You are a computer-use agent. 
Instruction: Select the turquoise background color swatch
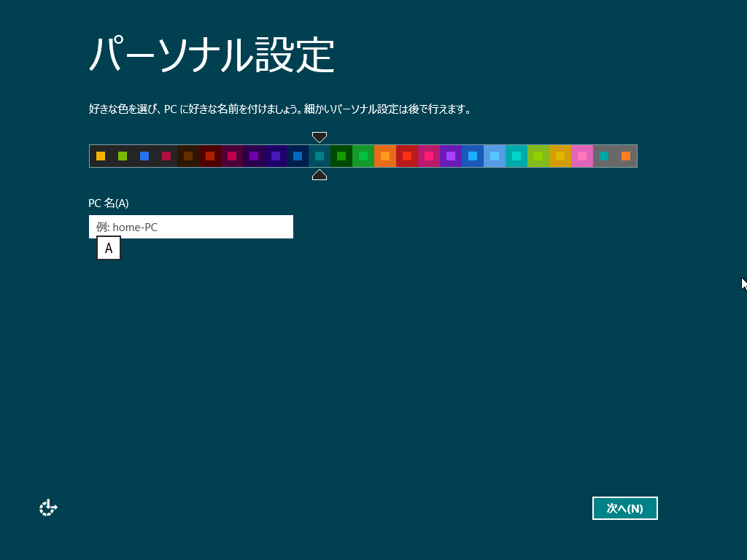click(516, 156)
